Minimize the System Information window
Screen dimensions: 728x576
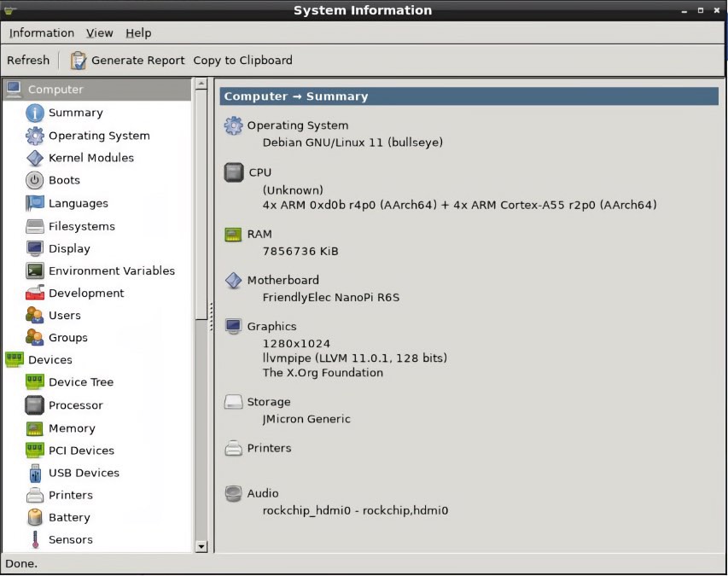[x=684, y=11]
